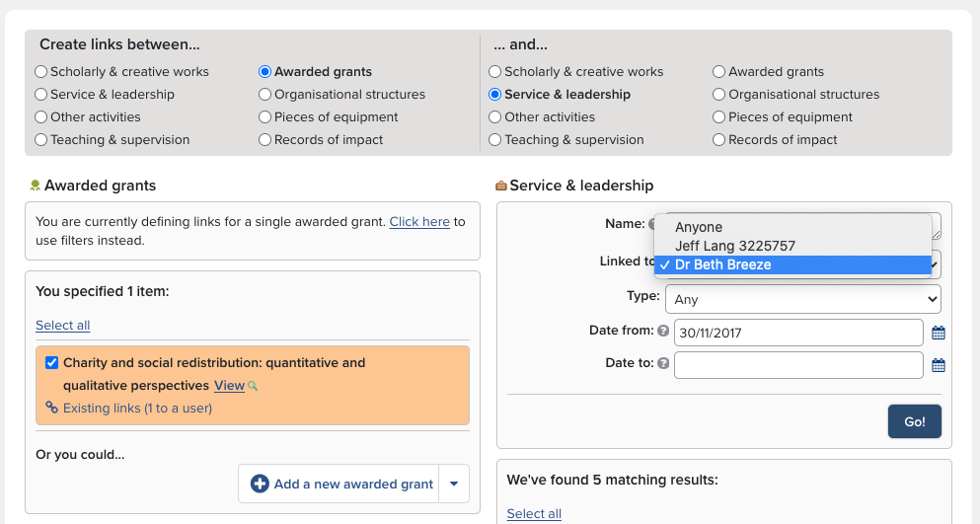Click plus icon on Add new awarded grant
This screenshot has height=524, width=980.
pos(260,484)
